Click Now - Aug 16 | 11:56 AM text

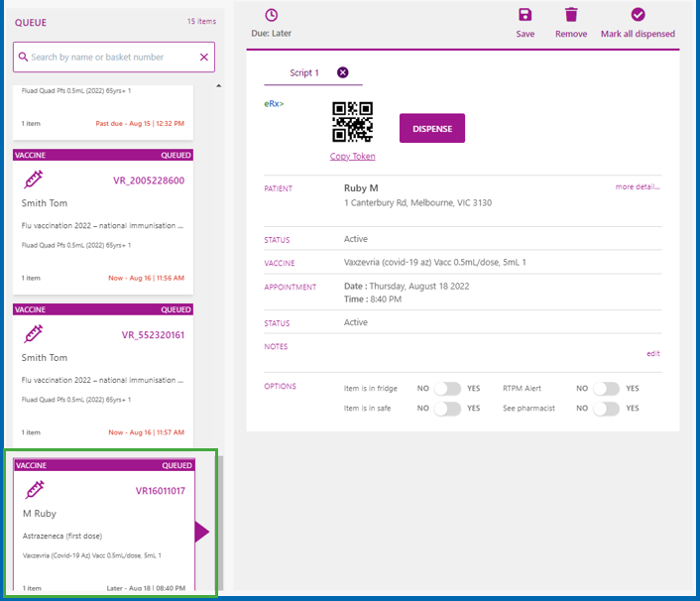146,278
